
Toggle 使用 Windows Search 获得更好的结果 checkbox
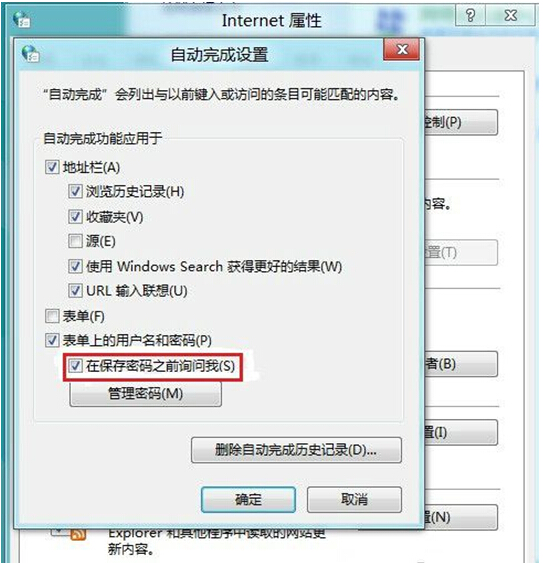pos(75,266)
